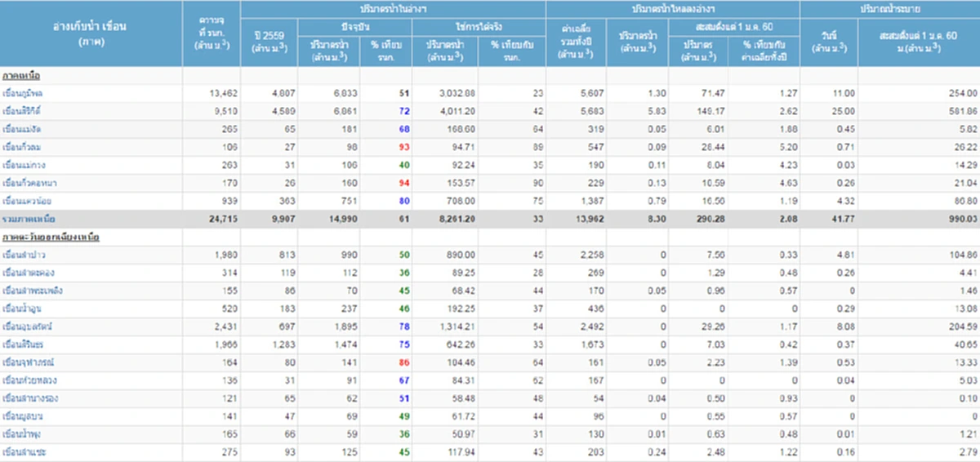980x462 pixels.
Task: Click the cumulative discharge value 581.86
Action: pyautogui.click(x=962, y=111)
